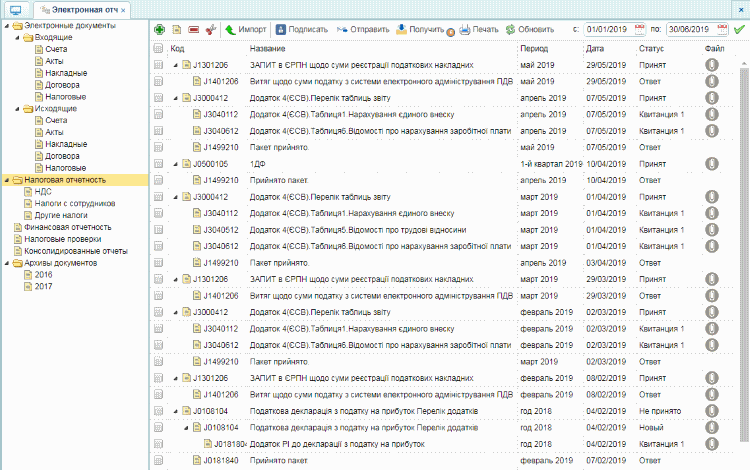Click the row selector of J0181840 row
Viewport: 750px width, 470px height.
pos(158,460)
